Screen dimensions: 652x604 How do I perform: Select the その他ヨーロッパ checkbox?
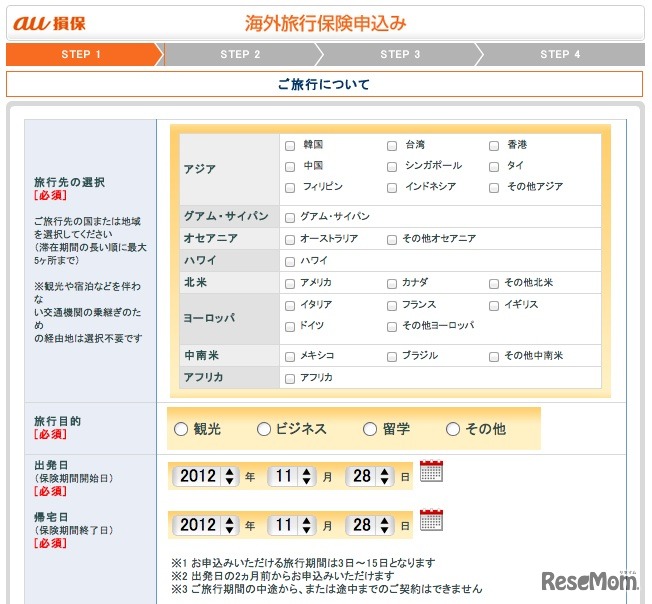point(392,326)
